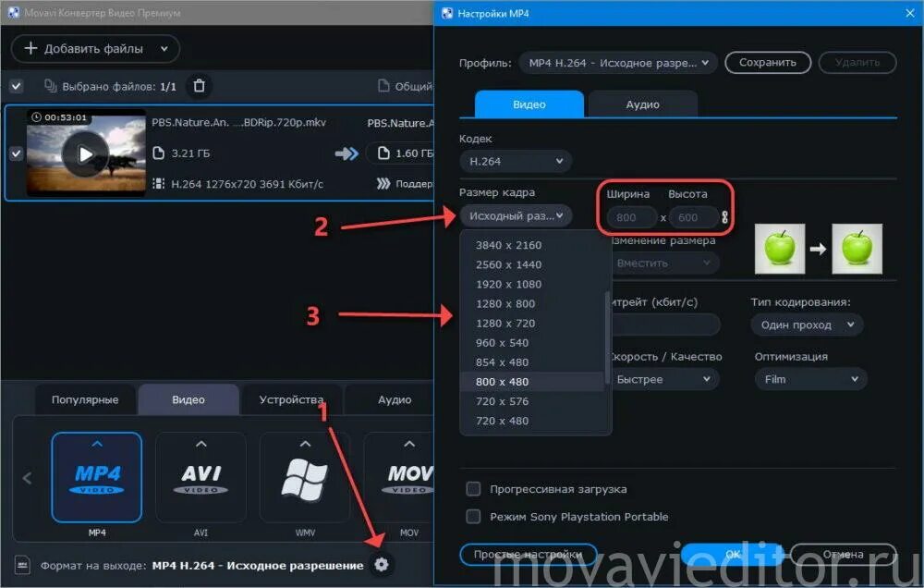Click the Отмена button

click(x=843, y=555)
